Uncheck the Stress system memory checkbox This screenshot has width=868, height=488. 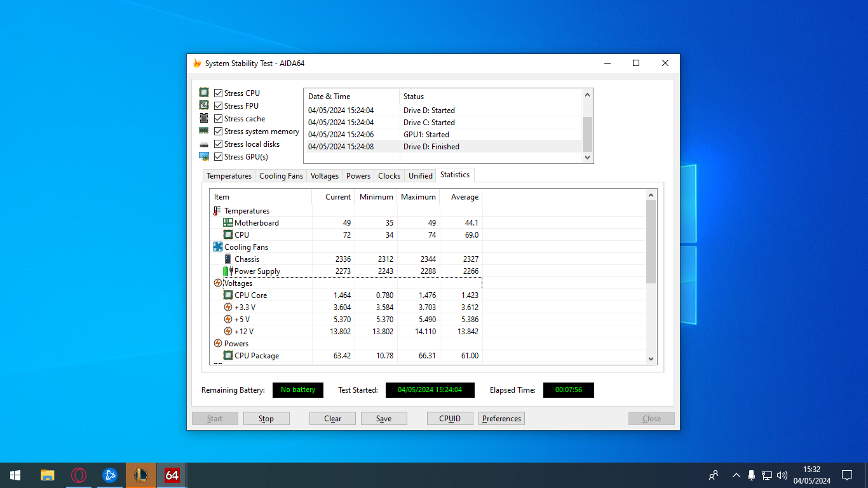click(218, 131)
